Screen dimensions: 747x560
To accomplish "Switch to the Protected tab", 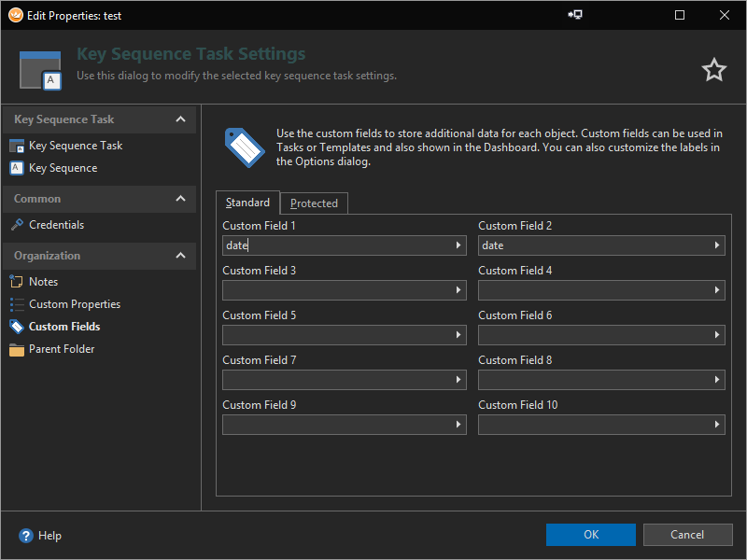I will tap(314, 203).
